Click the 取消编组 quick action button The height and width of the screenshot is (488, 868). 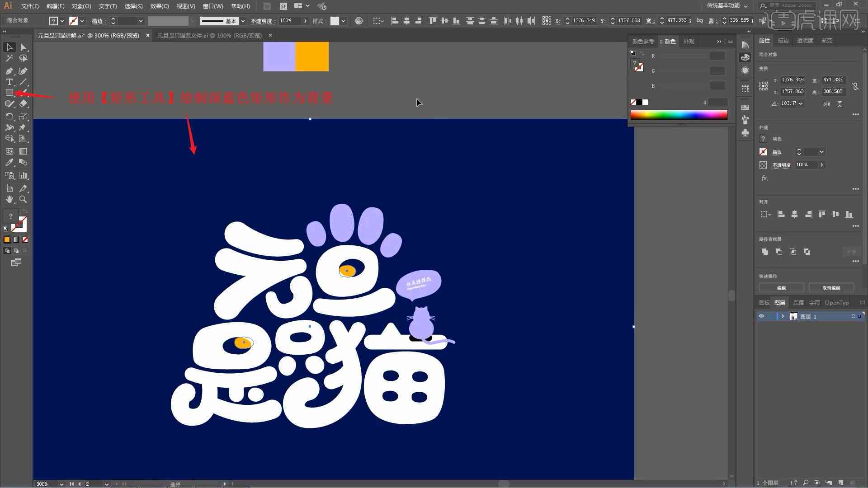pyautogui.click(x=832, y=288)
